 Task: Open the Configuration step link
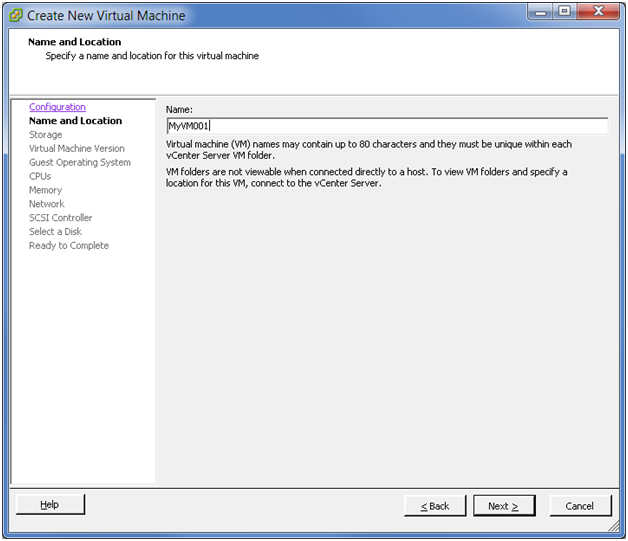[57, 107]
